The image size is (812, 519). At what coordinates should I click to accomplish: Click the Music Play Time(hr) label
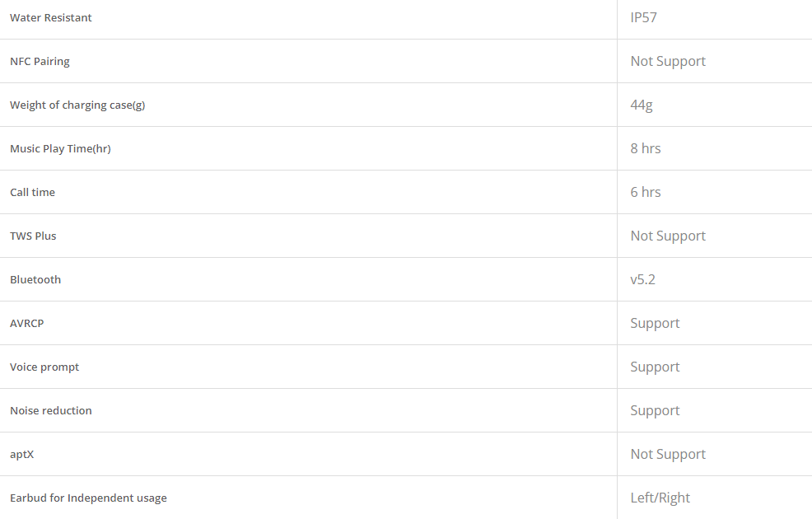(60, 148)
